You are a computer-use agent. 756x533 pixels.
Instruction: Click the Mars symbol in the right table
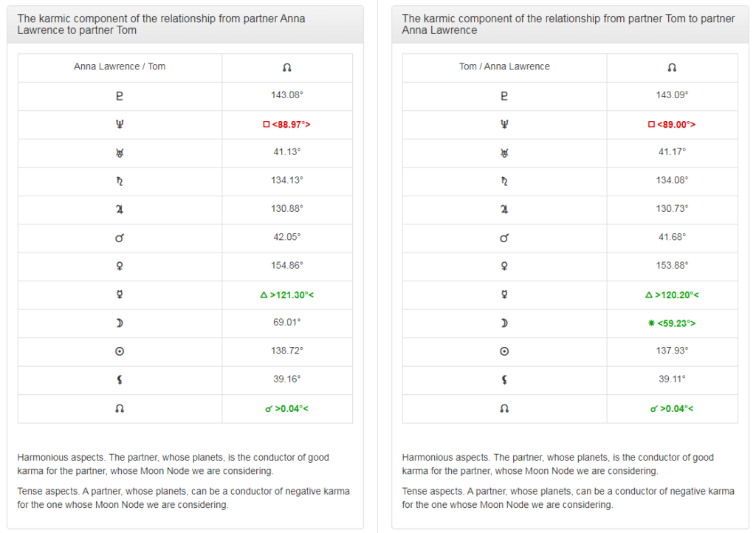(504, 238)
